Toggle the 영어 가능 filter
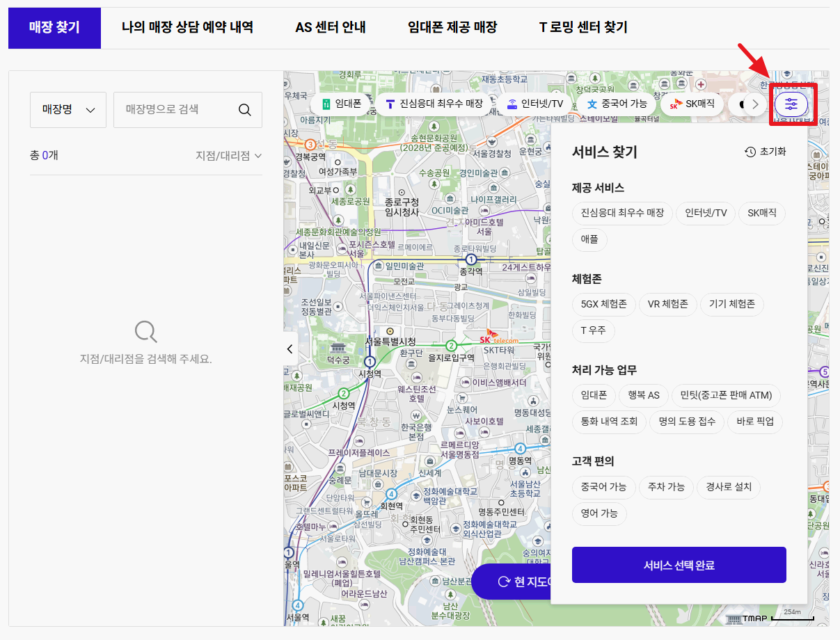Screen dimensions: 840x640 [599, 514]
